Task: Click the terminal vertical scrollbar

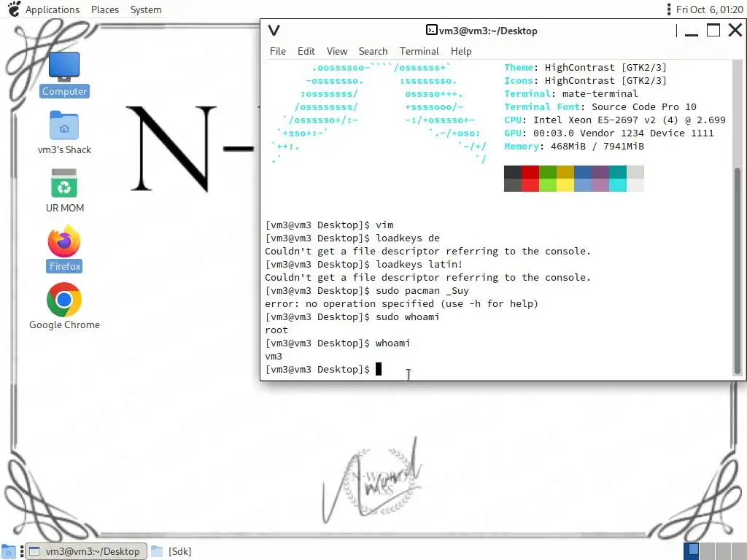Action: pyautogui.click(x=738, y=271)
